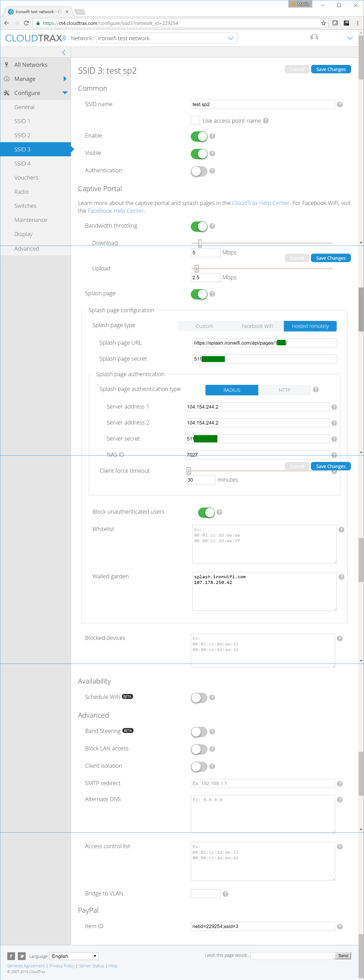
Task: Toggle Block unauthenticated users switch
Action: 206,512
